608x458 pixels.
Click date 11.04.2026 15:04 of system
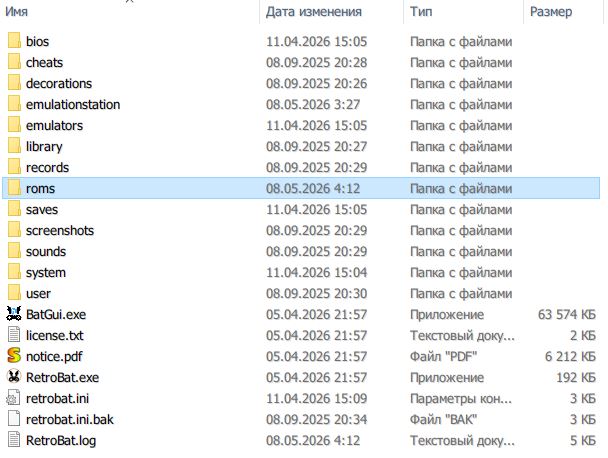coord(316,272)
